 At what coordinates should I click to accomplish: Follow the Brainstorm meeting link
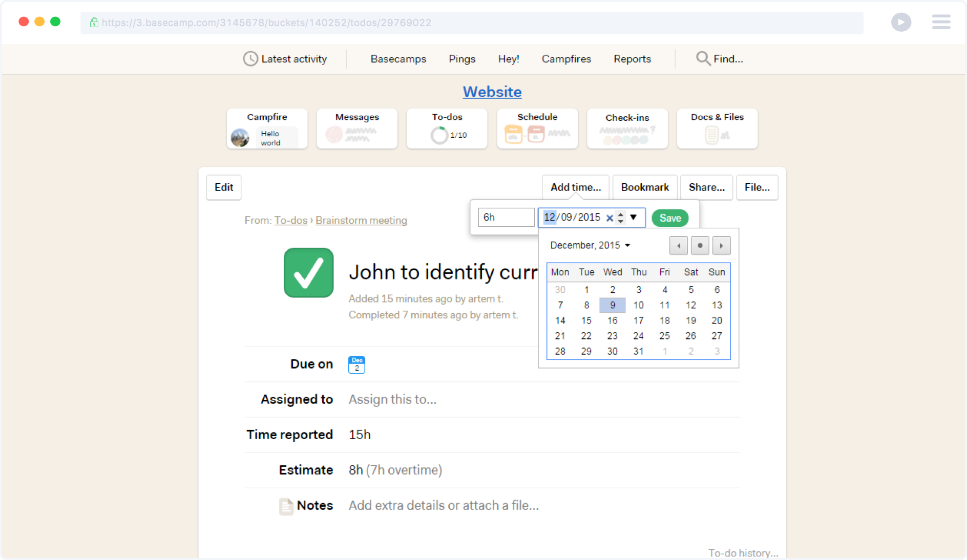click(x=361, y=220)
